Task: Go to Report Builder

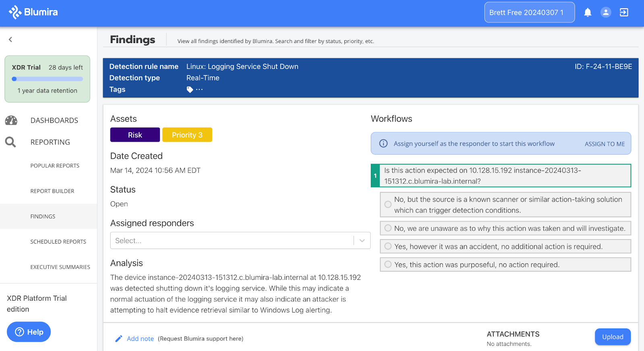Action: (x=52, y=191)
